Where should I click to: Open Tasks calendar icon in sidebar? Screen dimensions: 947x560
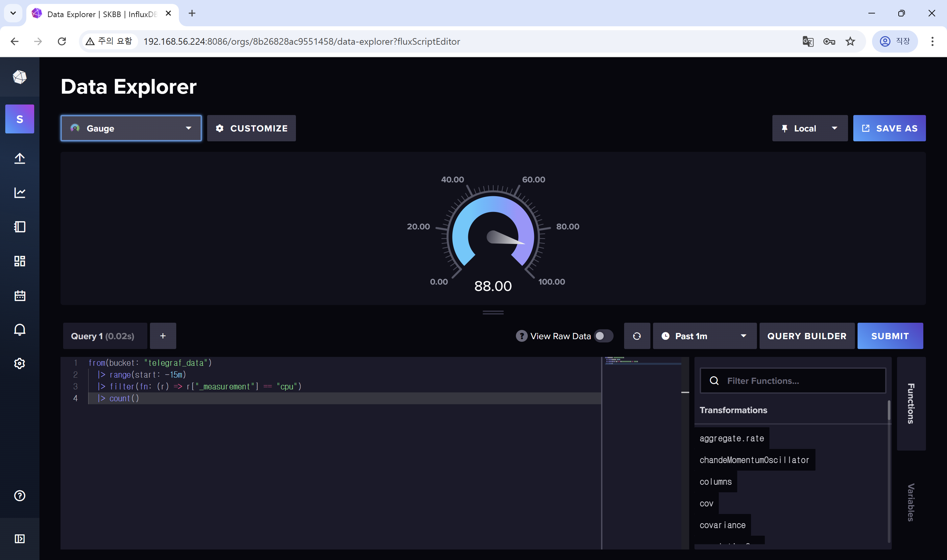20,295
